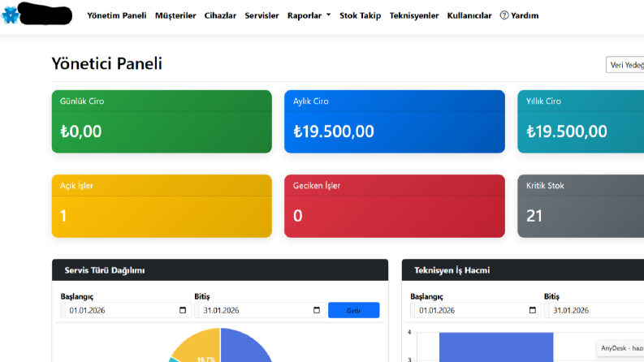Click the Yardım question mark icon

(x=504, y=15)
